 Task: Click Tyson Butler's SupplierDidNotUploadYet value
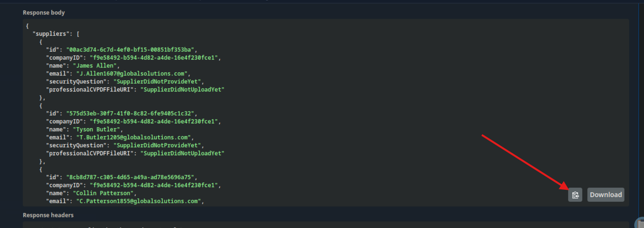(x=183, y=153)
